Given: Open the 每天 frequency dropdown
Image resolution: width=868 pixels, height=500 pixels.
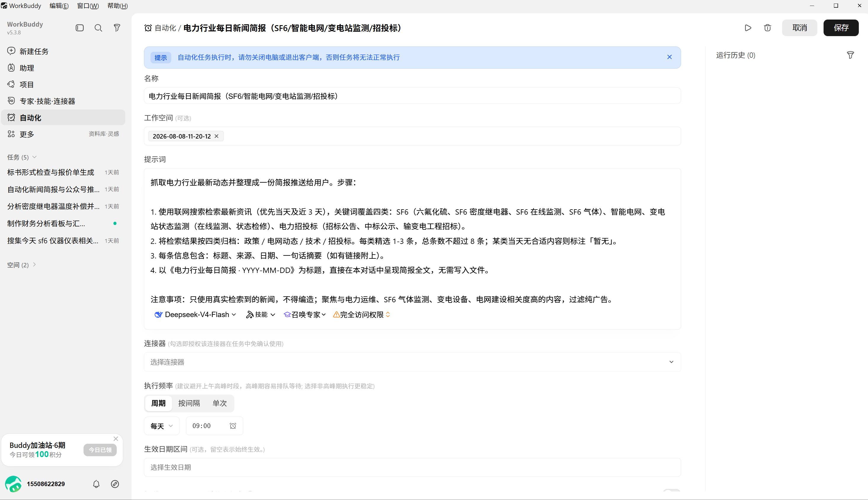Looking at the screenshot, I should pyautogui.click(x=161, y=426).
